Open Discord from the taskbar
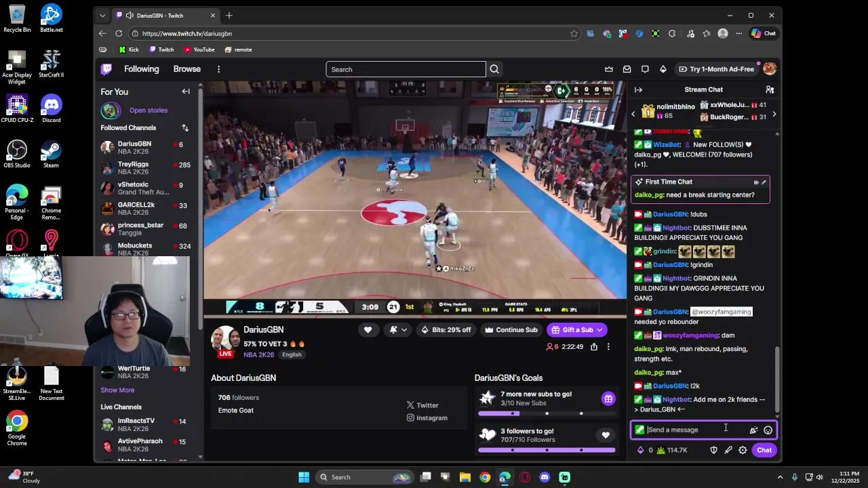Screen dimensions: 868x488 coord(545,477)
